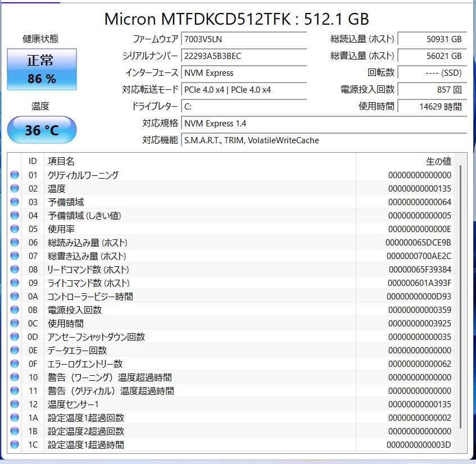Click the 36 °C temperature display
This screenshot has width=476, height=464.
[41, 129]
